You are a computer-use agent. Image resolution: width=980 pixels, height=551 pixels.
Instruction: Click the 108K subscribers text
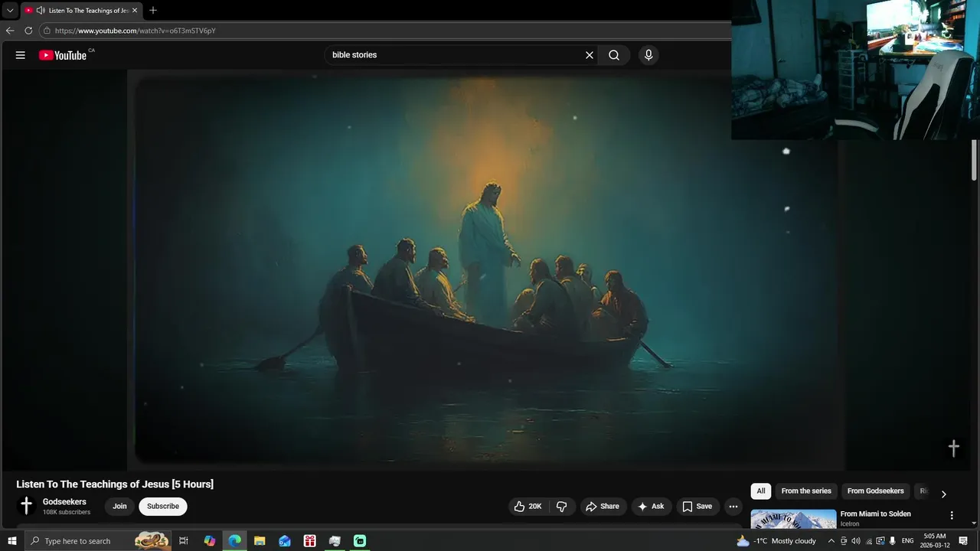67,512
